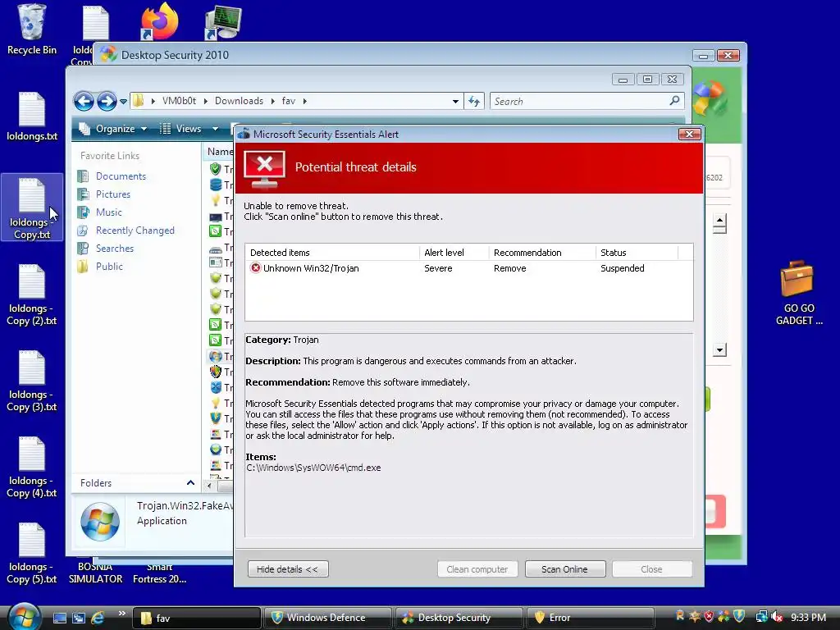Viewport: 840px width, 630px height.
Task: Select loldongs - Copy (2).txt desktop file
Action: click(x=32, y=294)
